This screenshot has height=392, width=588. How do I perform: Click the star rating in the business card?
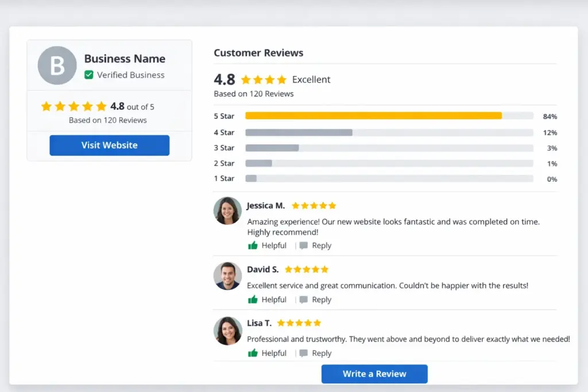(74, 106)
